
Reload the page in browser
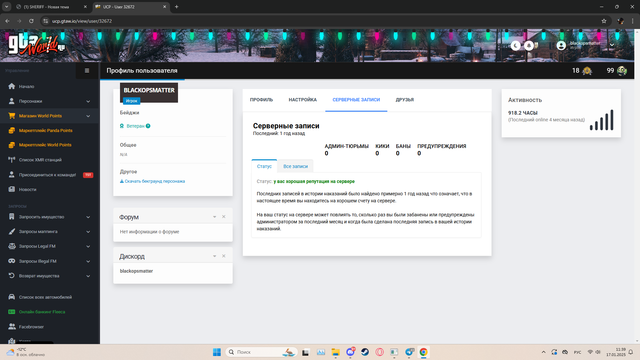click(x=31, y=21)
